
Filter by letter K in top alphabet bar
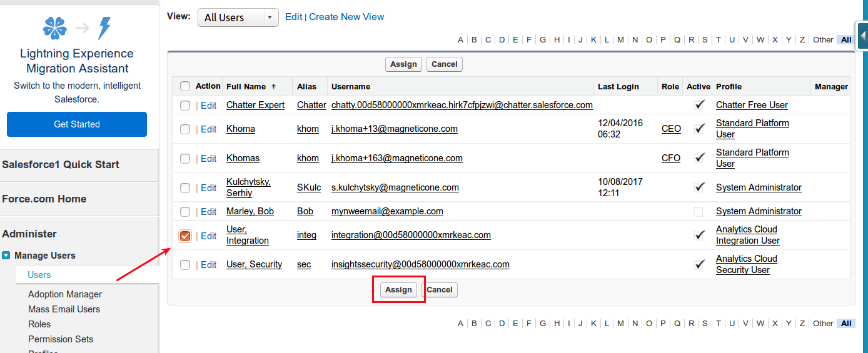coord(594,40)
